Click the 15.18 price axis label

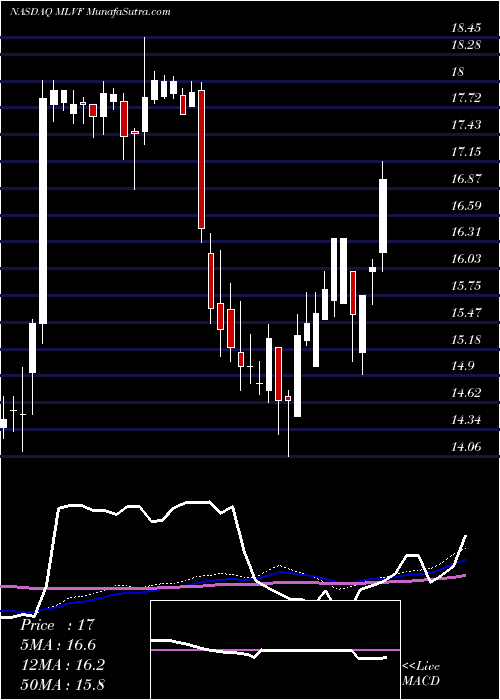[466, 339]
